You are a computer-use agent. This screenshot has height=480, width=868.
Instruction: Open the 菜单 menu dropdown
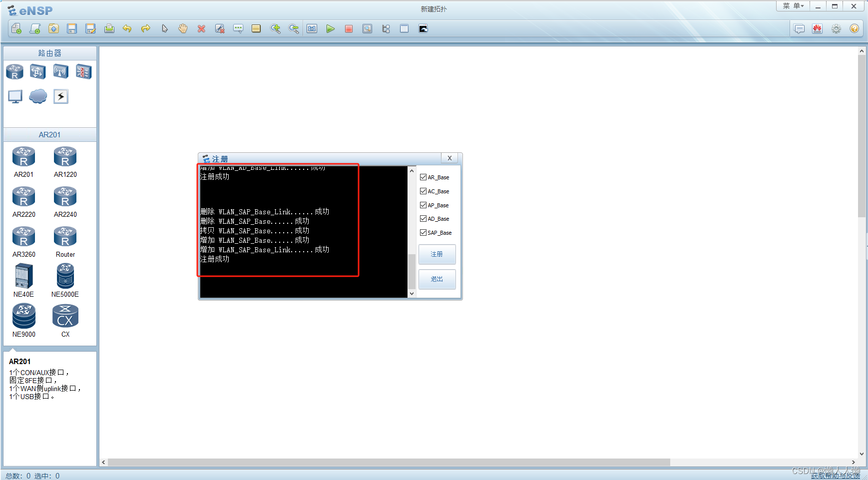793,6
